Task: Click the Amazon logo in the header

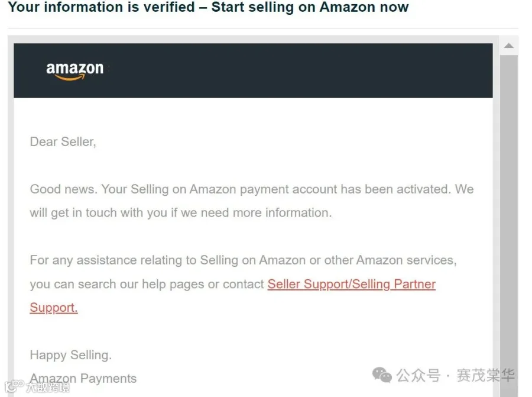Action: [74, 70]
